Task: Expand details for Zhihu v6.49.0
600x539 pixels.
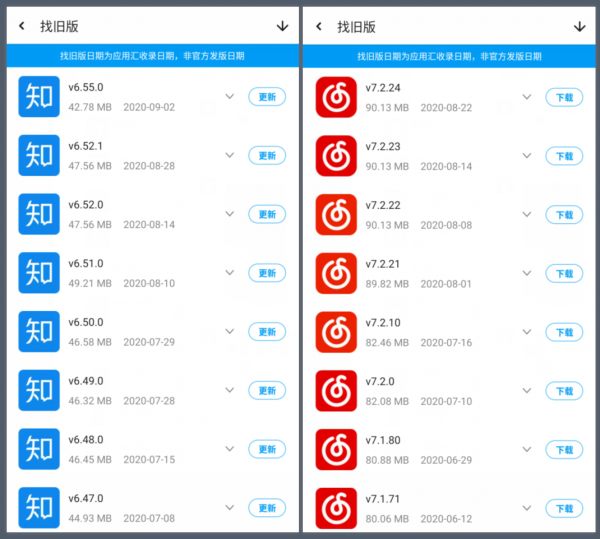Action: click(x=230, y=390)
